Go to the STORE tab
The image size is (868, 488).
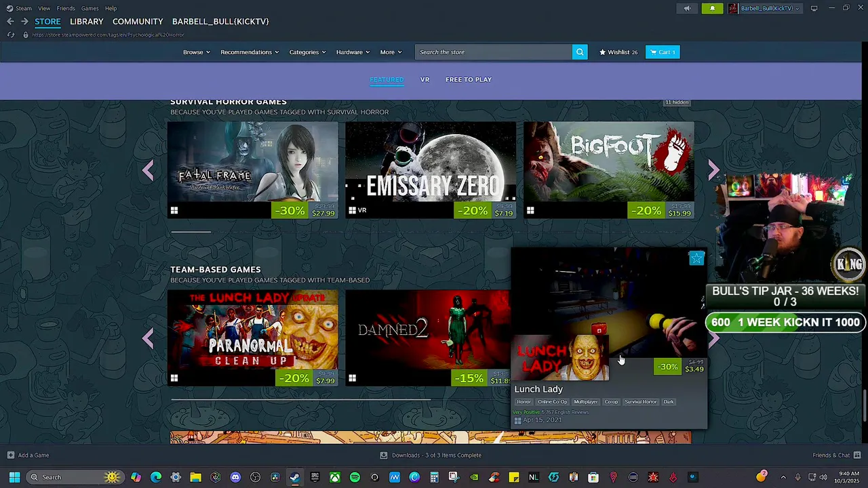pyautogui.click(x=48, y=22)
